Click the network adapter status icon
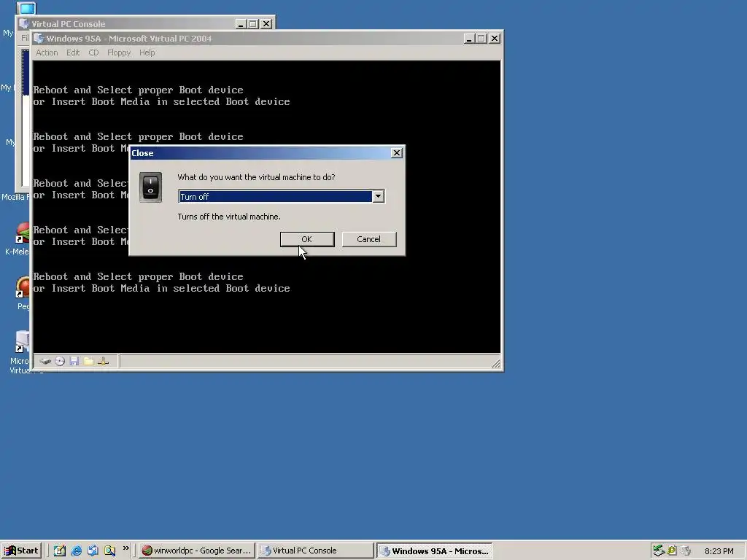The image size is (747, 560). point(104,362)
